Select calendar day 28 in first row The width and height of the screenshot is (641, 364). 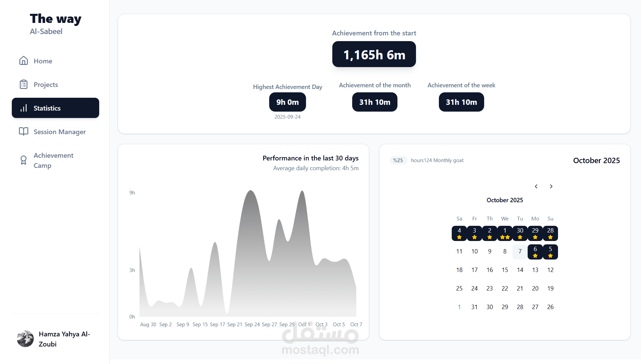pos(550,233)
